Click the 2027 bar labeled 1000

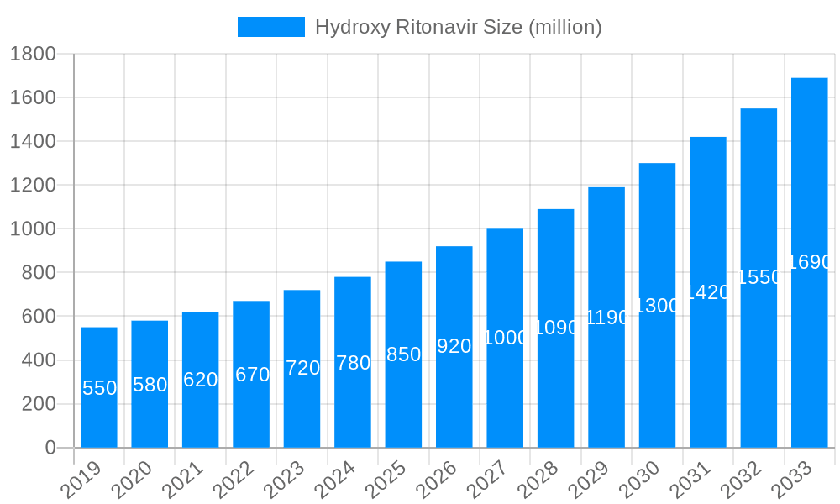tap(505, 336)
